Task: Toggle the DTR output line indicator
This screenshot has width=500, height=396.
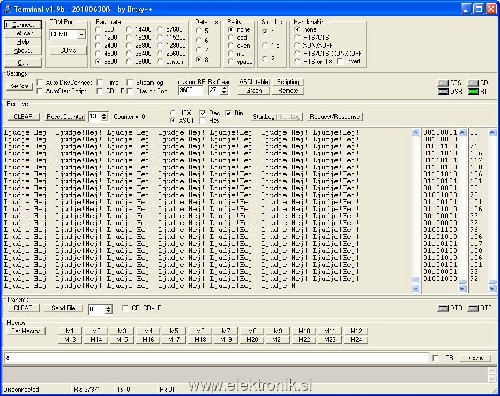Action: tap(443, 308)
